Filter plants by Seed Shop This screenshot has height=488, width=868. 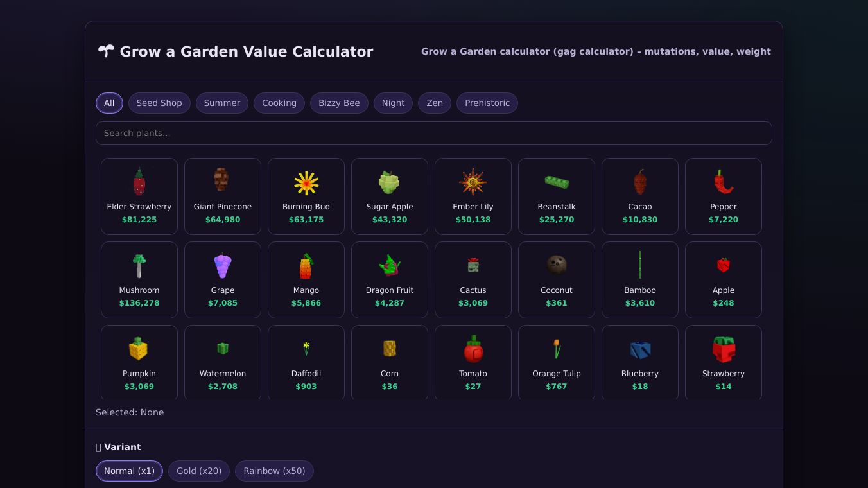point(159,103)
